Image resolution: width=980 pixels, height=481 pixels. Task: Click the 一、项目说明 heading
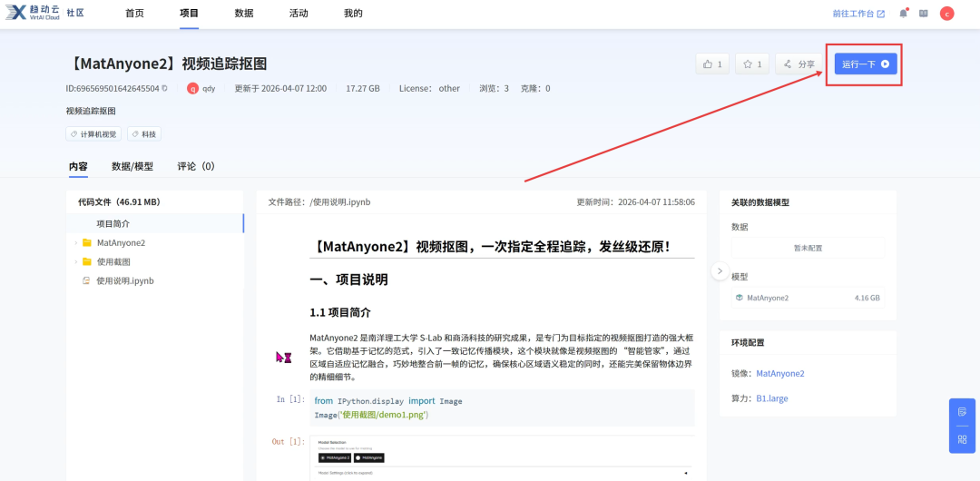348,280
